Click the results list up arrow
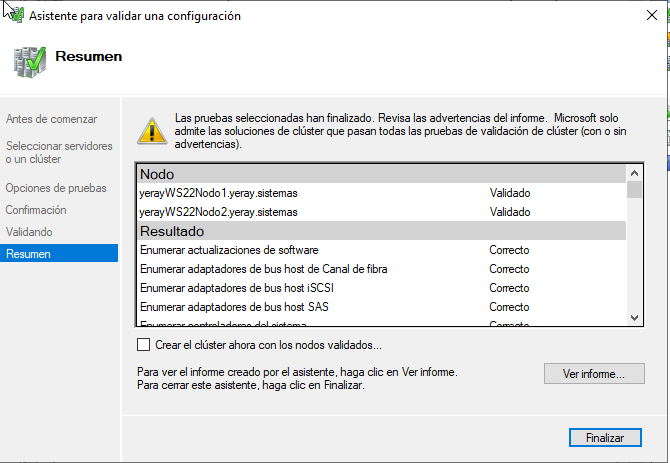This screenshot has width=670, height=463. click(635, 173)
